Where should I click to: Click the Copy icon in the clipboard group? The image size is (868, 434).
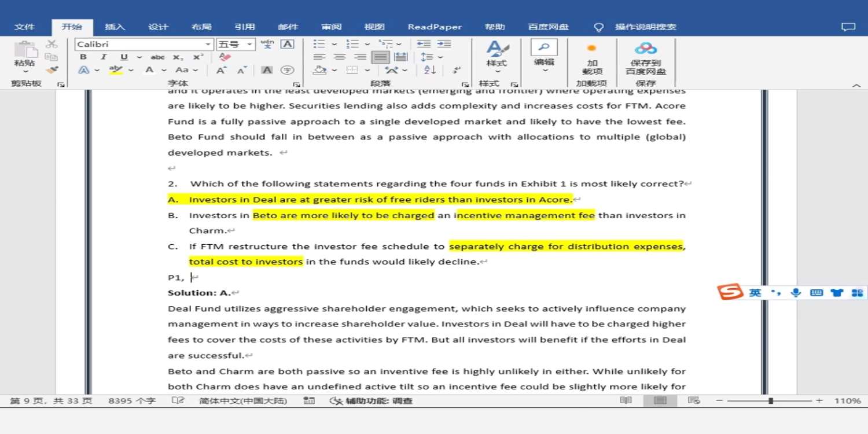pos(52,57)
